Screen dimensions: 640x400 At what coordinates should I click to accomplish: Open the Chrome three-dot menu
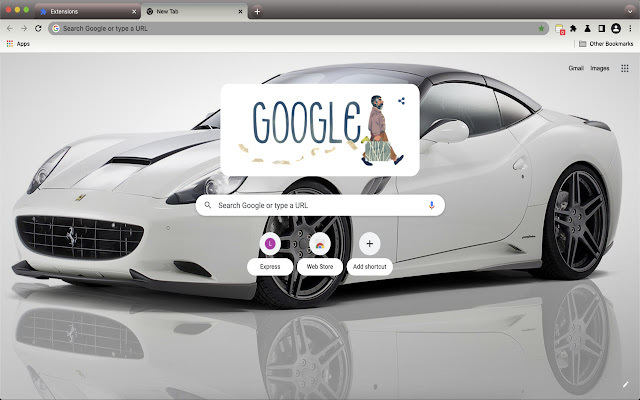[x=630, y=29]
